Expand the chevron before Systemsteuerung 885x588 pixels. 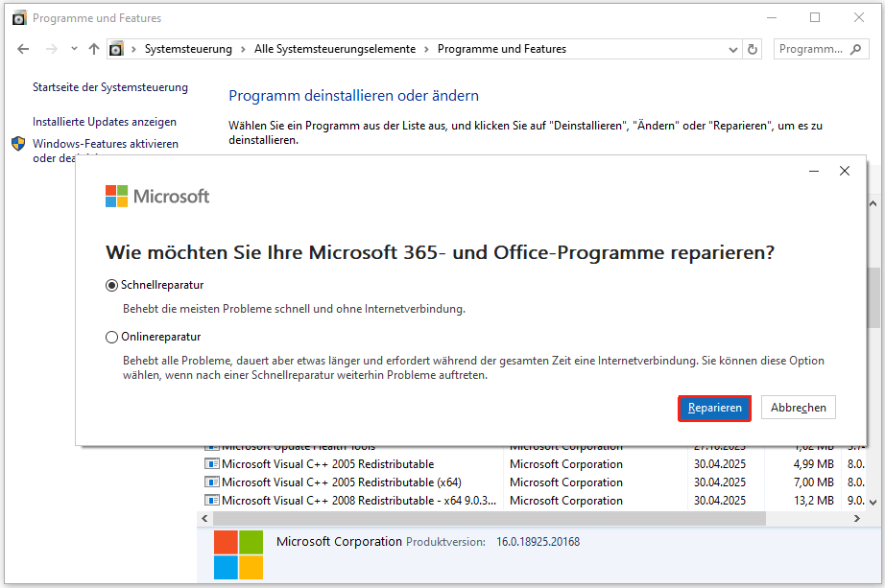coord(133,49)
